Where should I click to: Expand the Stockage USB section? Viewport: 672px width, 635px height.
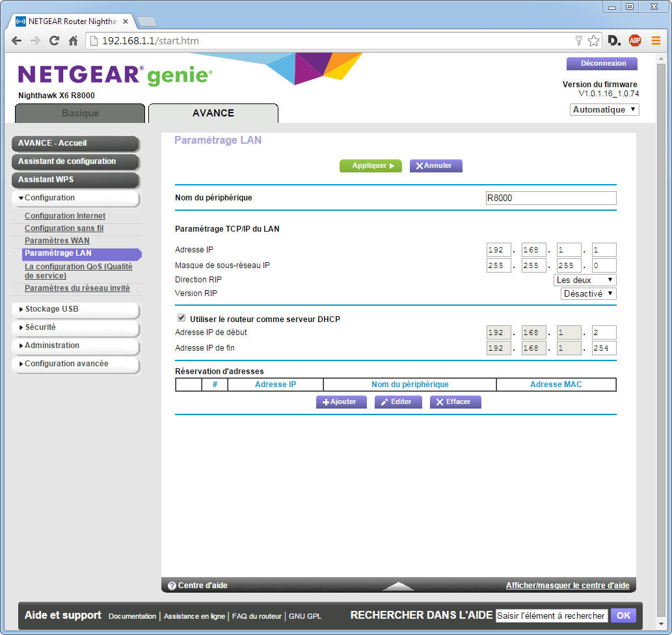point(75,309)
